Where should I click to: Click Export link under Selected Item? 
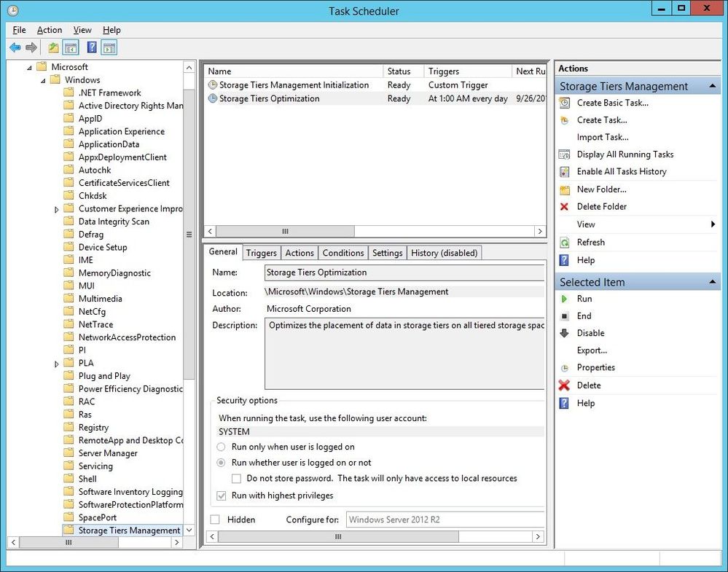click(x=592, y=350)
